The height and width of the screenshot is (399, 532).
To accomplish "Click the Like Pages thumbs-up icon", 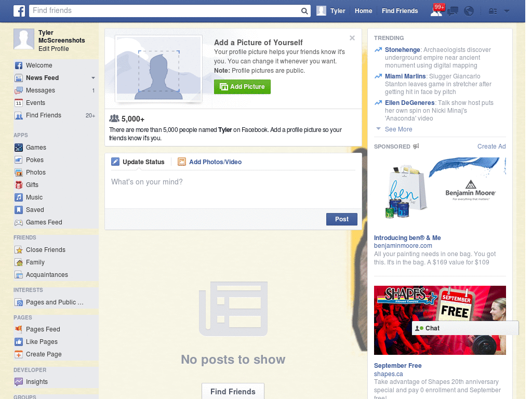I will [19, 342].
